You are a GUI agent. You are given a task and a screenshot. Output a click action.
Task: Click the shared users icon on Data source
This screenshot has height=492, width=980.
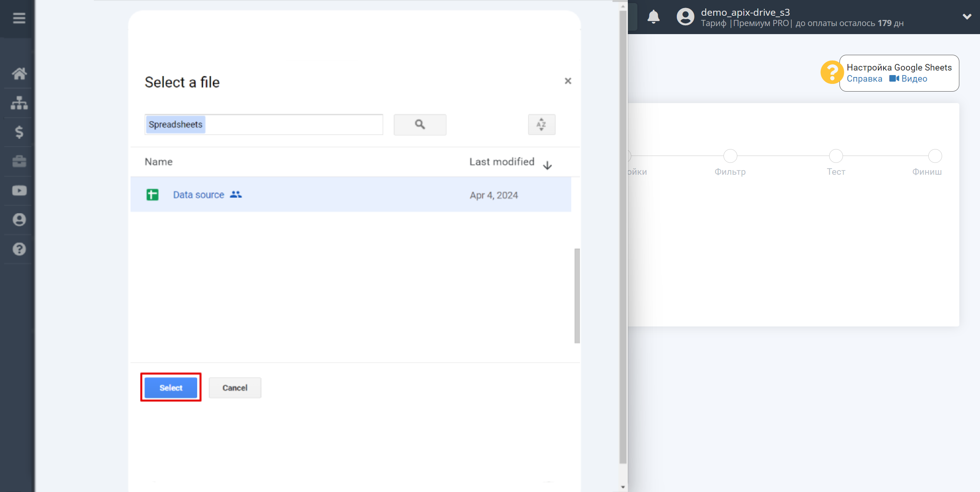236,195
